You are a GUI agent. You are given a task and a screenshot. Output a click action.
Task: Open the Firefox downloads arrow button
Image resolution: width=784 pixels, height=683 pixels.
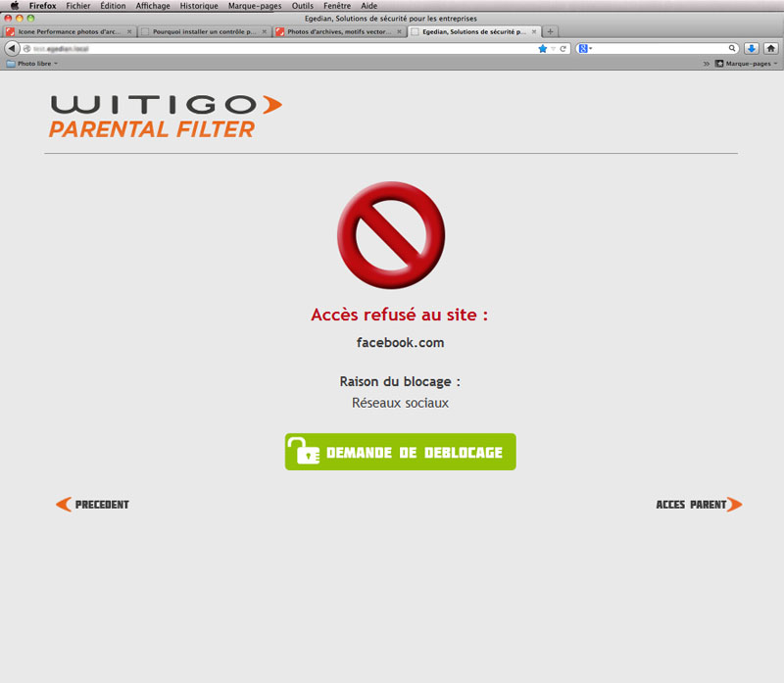pyautogui.click(x=752, y=48)
